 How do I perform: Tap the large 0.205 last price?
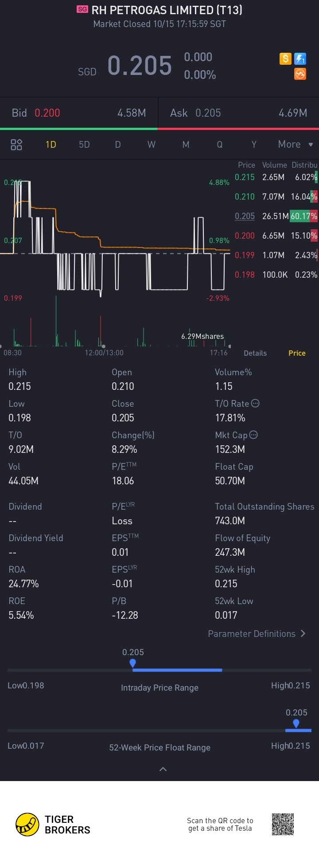140,66
